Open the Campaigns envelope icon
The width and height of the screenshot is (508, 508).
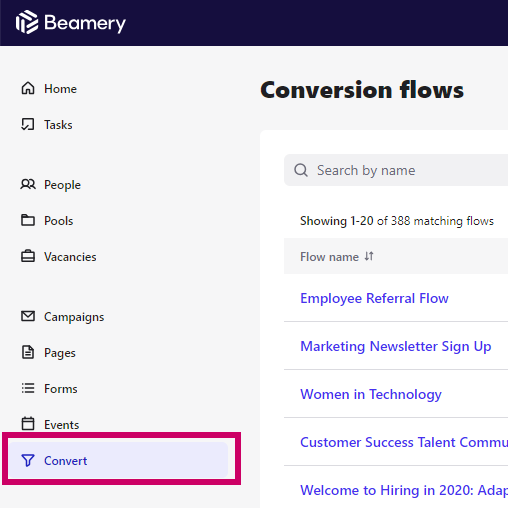click(x=28, y=316)
